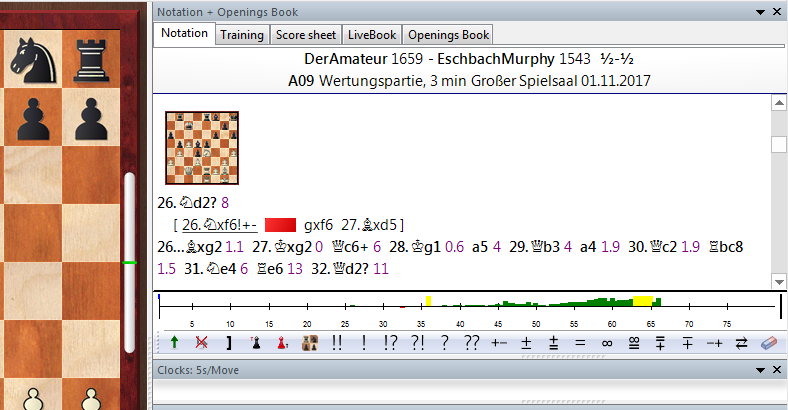Annotate move as blunder with ?? symbol
788x410 pixels.
pos(472,342)
